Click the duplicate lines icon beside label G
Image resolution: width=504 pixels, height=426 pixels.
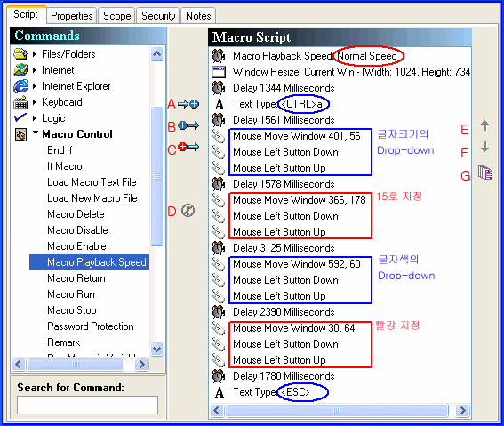tap(485, 173)
